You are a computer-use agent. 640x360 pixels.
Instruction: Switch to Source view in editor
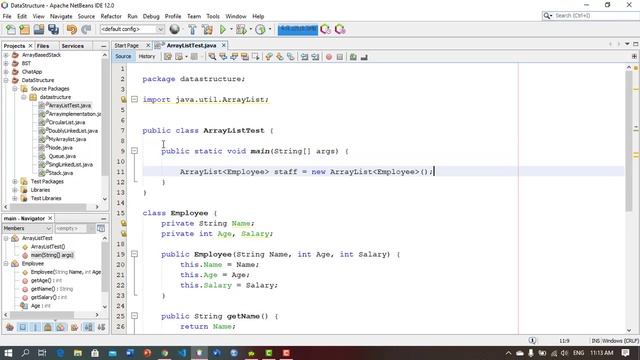(123, 56)
